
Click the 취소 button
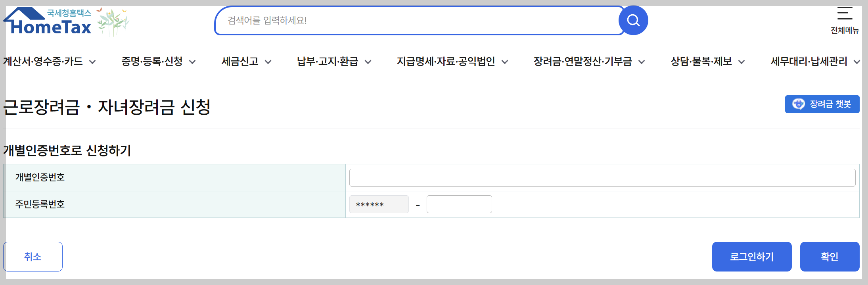33,256
